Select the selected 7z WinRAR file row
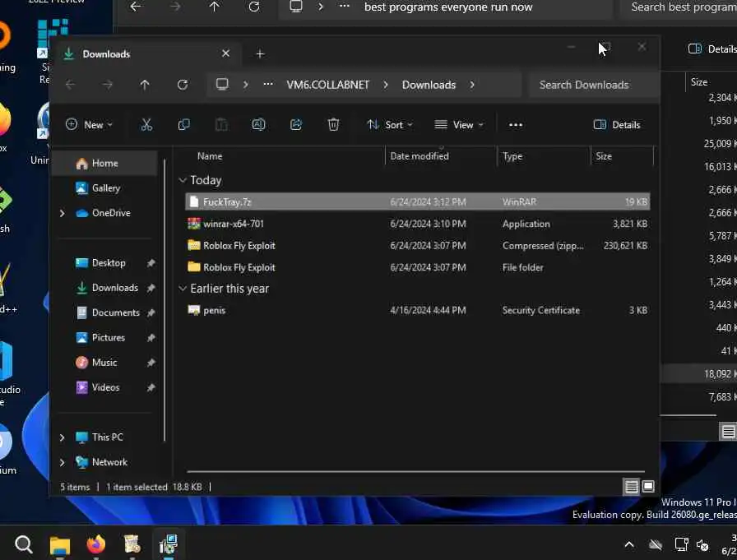The width and height of the screenshot is (737, 560). 417,202
